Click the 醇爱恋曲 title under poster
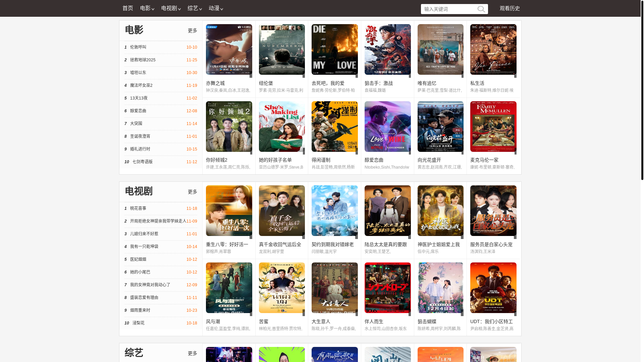Screen dimensions: 644x362 374,160
